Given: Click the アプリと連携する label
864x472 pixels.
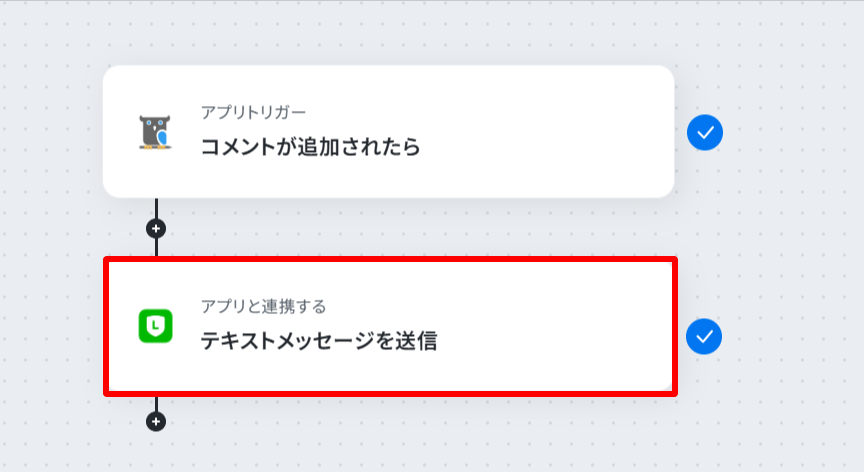Looking at the screenshot, I should point(263,306).
